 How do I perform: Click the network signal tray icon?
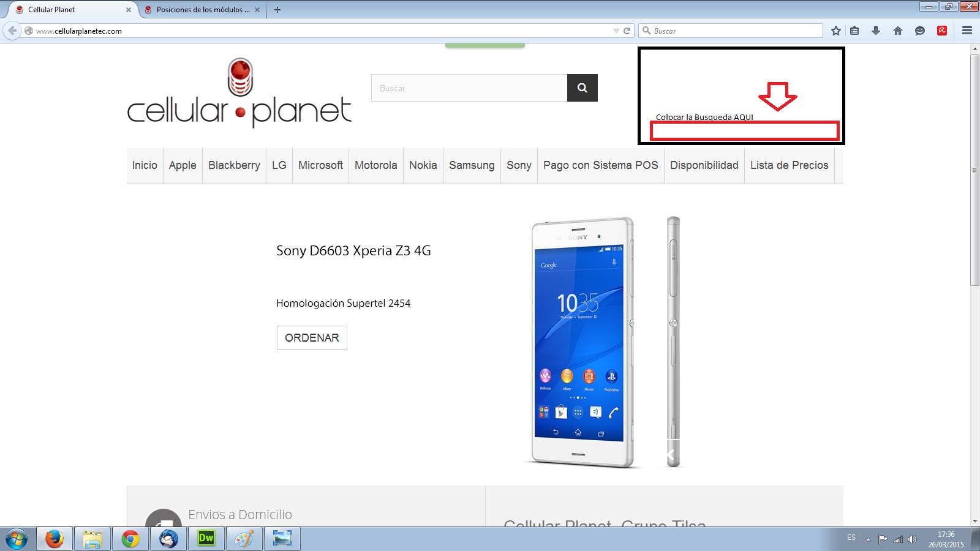pos(898,539)
